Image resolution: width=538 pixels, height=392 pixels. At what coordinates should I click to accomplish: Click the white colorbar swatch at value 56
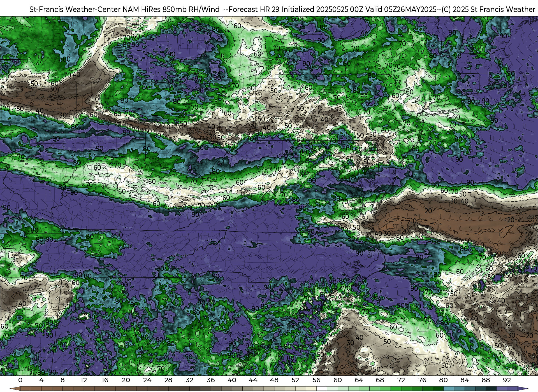(x=322, y=389)
